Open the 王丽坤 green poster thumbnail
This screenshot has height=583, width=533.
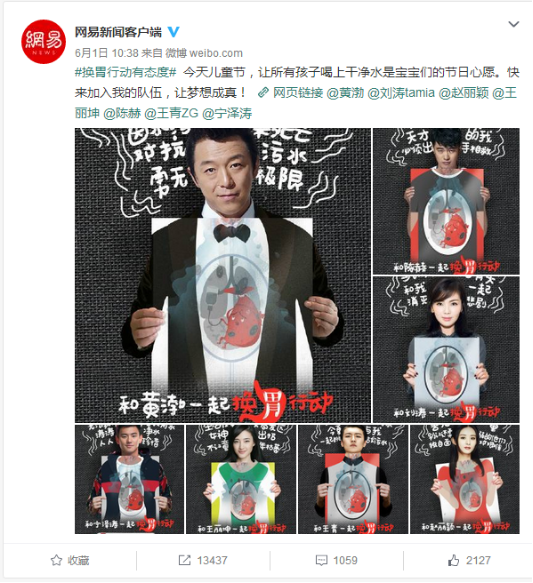[x=241, y=479]
